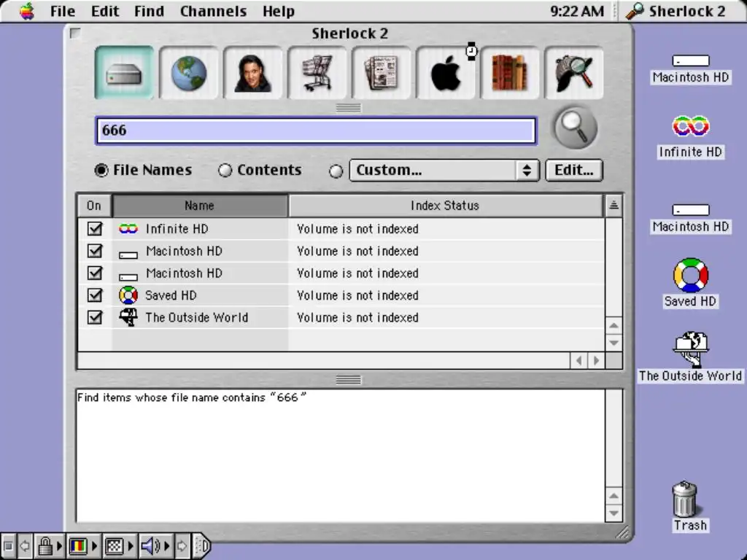Click the pane divider handle above results
747x560 pixels.
[x=348, y=379]
